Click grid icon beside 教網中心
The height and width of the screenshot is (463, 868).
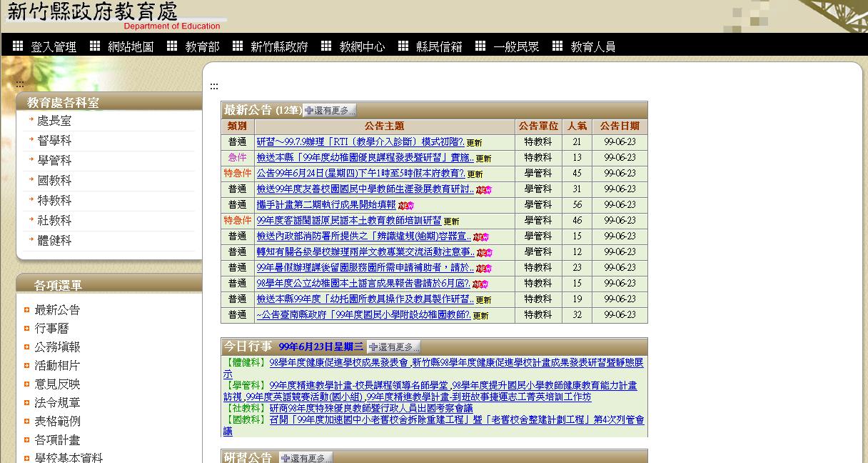coord(326,46)
